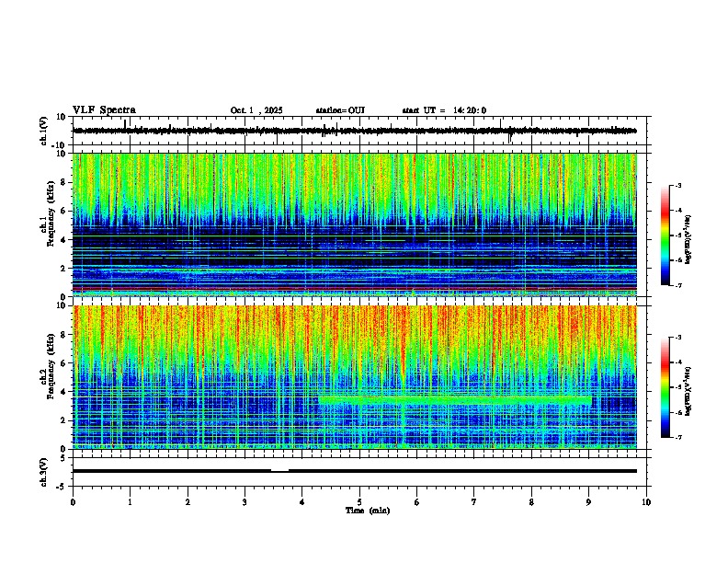Click the ch.1 "Frequency (kHz)" axis label
The width and height of the screenshot is (728, 563).
51,214
